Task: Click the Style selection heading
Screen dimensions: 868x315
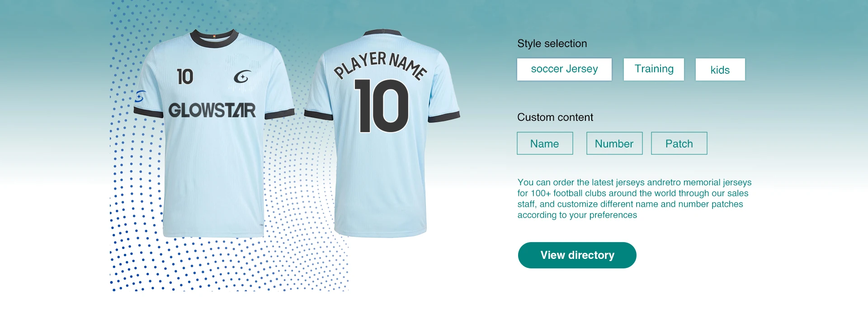Action: (552, 43)
